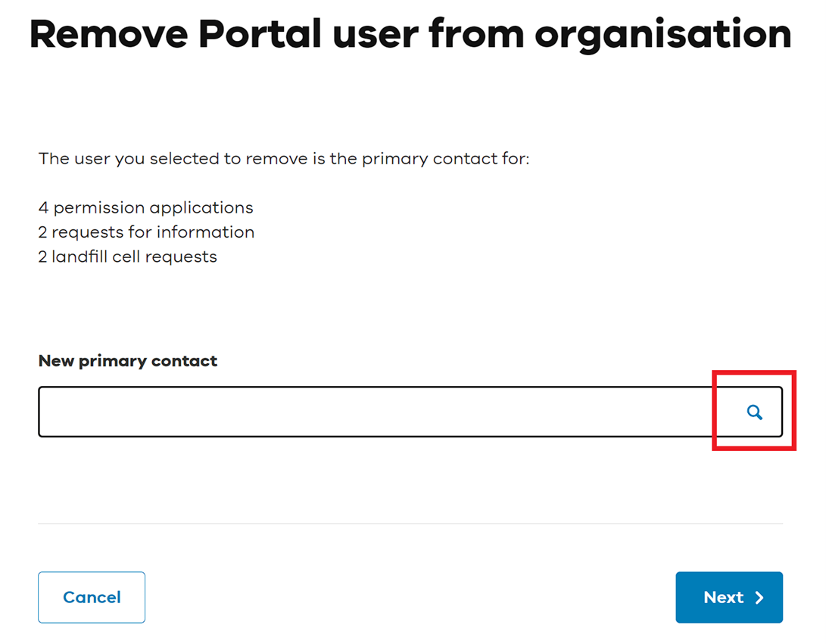Click the sentence starting "The user you selected"
The image size is (826, 644).
pyautogui.click(x=284, y=159)
